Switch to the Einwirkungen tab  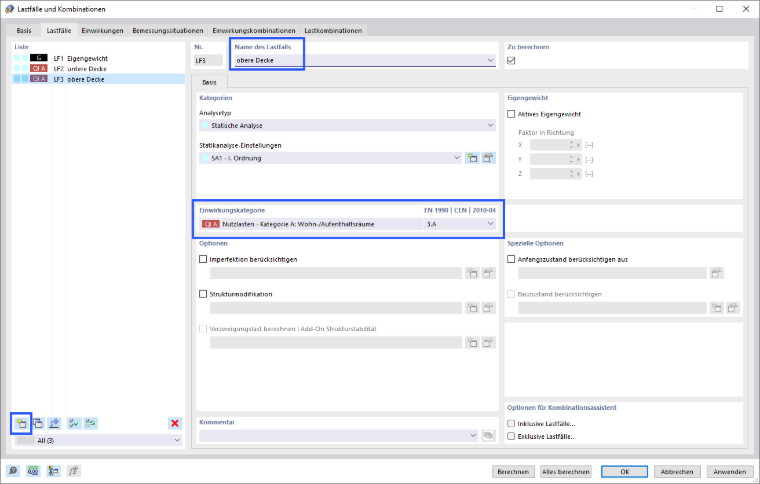tap(102, 31)
